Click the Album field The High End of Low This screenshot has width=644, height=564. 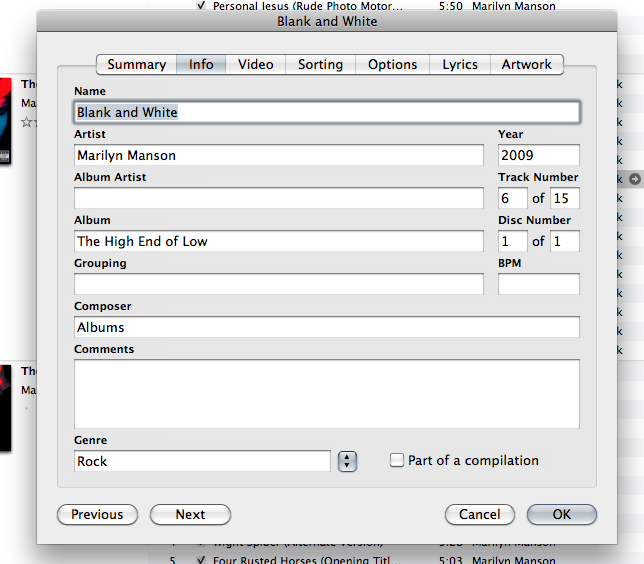(x=279, y=241)
